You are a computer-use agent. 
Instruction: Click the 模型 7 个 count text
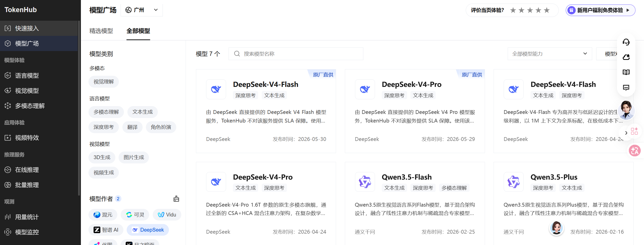tap(208, 54)
